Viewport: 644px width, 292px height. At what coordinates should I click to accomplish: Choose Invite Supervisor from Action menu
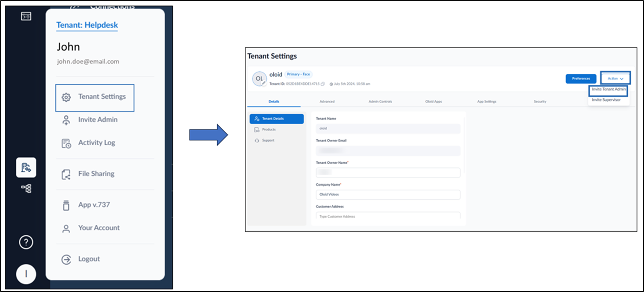(x=606, y=100)
